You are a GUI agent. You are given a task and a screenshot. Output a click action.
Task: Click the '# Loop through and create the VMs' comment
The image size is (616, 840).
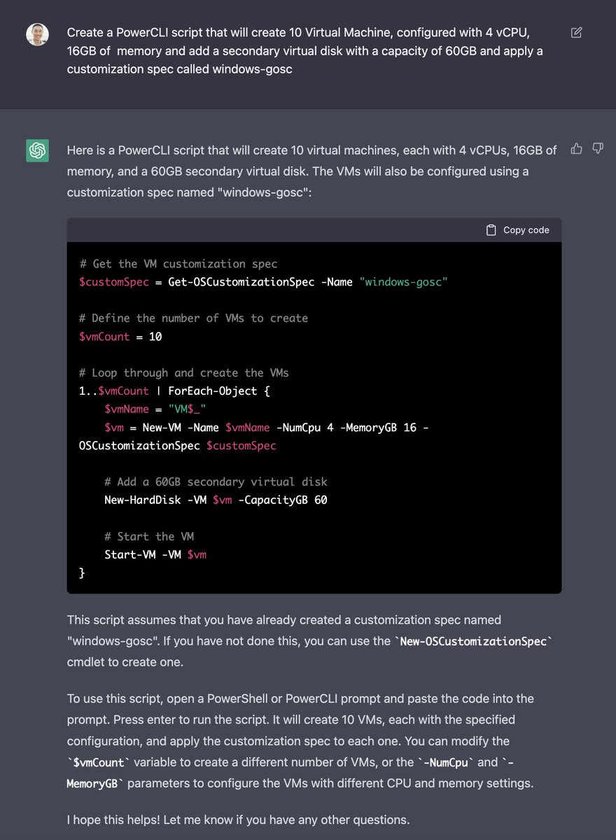pos(184,372)
